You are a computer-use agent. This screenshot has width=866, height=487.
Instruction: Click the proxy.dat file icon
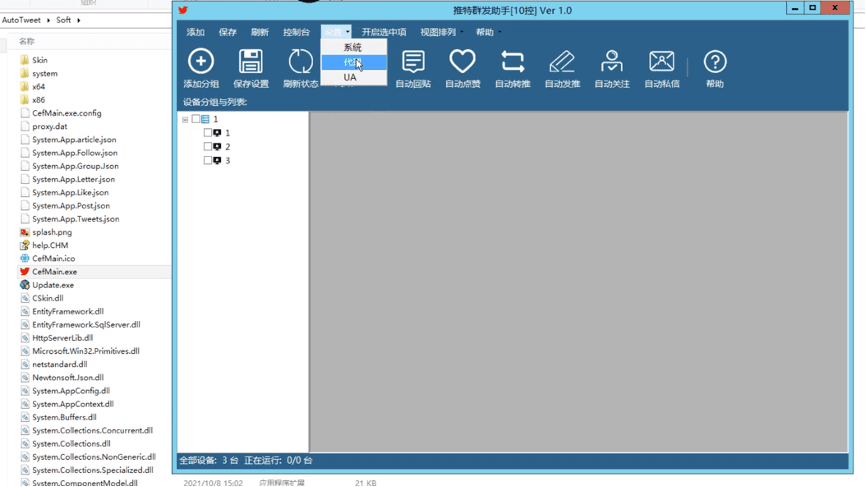(x=24, y=126)
